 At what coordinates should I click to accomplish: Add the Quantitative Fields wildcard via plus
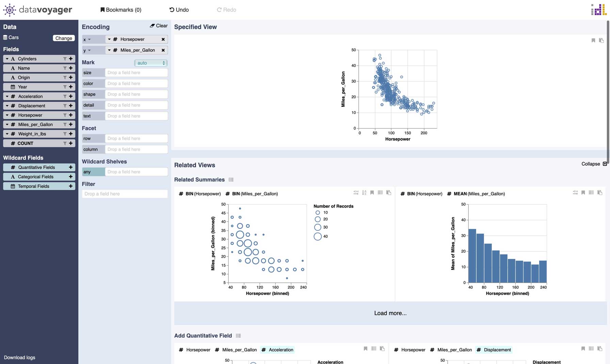point(71,167)
